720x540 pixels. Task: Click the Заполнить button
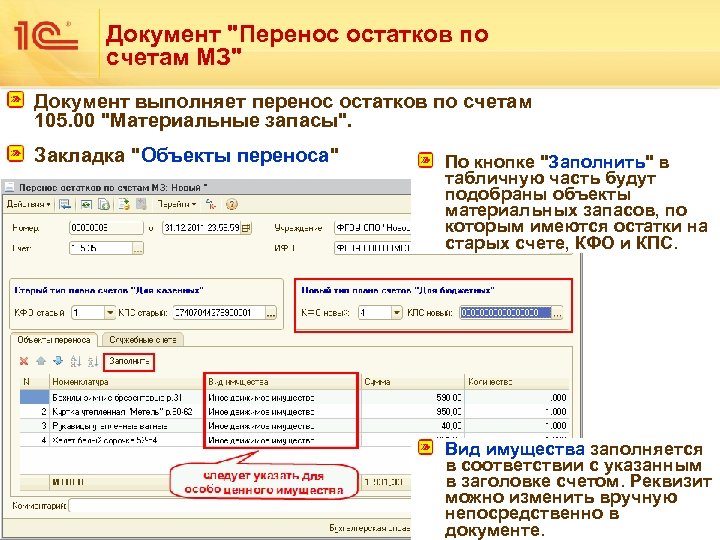coord(129,361)
